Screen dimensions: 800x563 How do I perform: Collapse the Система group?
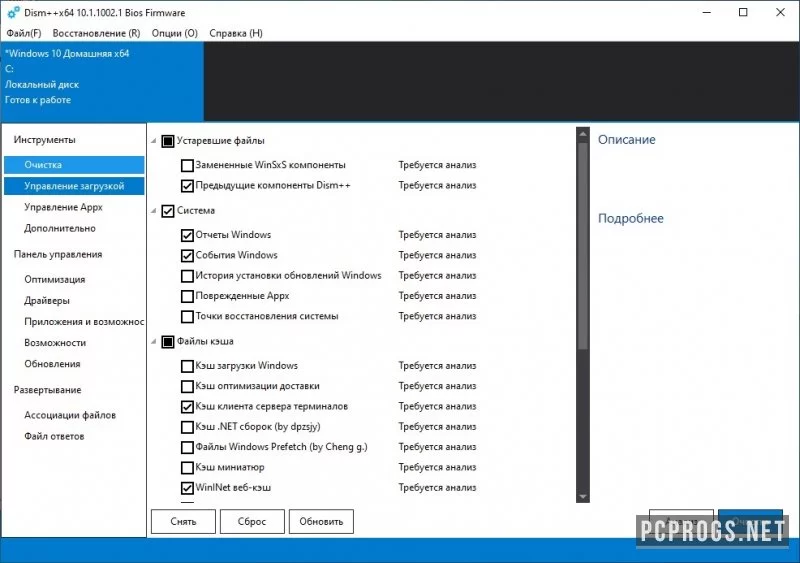pos(154,211)
